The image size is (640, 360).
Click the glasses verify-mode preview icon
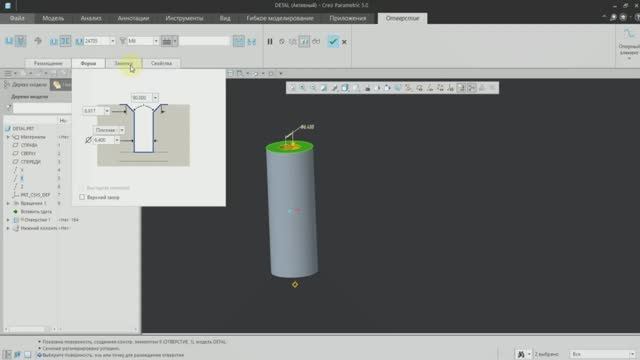coord(316,42)
